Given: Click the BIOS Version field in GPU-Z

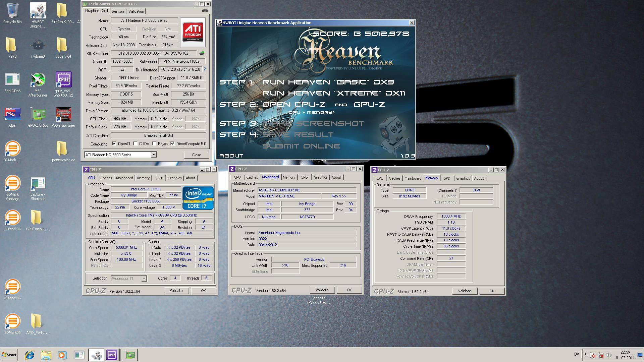Looking at the screenshot, I should [x=154, y=53].
